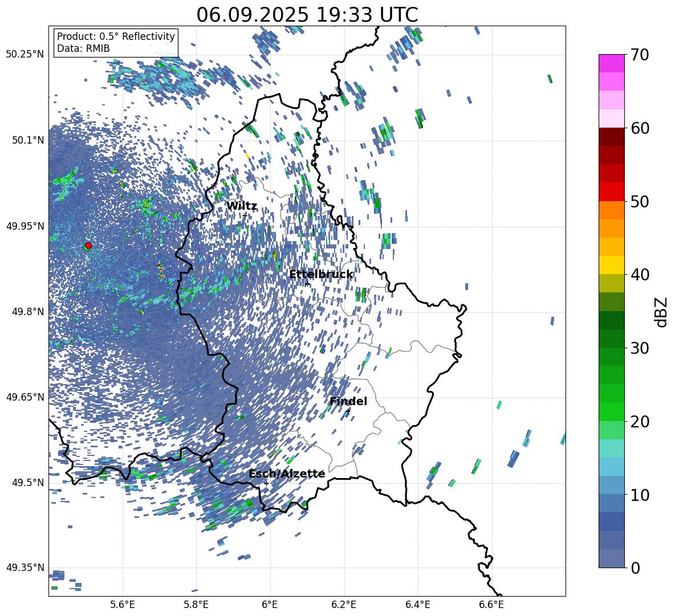Click the 6°E longitude label

pos(270,605)
